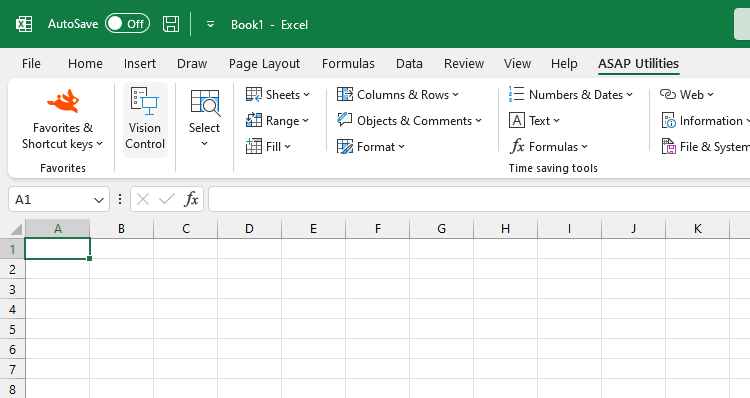Open the File tab
Viewport: 750px width, 398px height.
point(31,64)
